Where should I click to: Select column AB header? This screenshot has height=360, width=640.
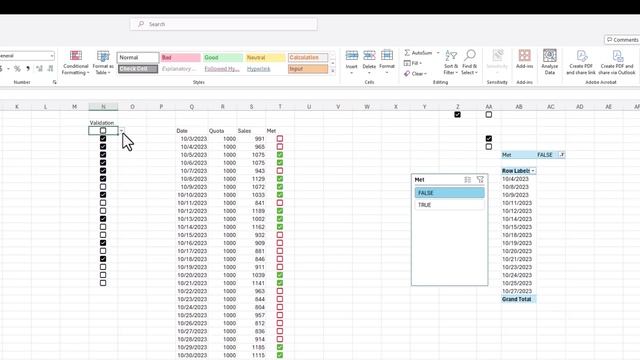coord(519,107)
